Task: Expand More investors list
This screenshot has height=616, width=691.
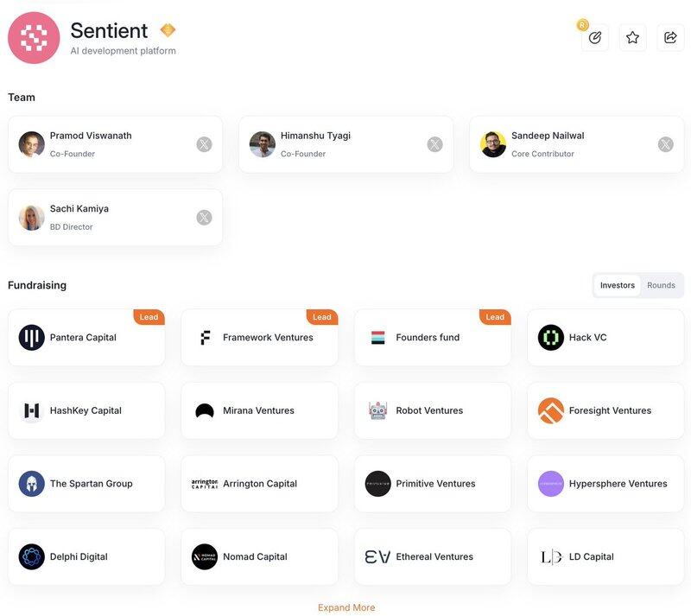Action: 346,607
